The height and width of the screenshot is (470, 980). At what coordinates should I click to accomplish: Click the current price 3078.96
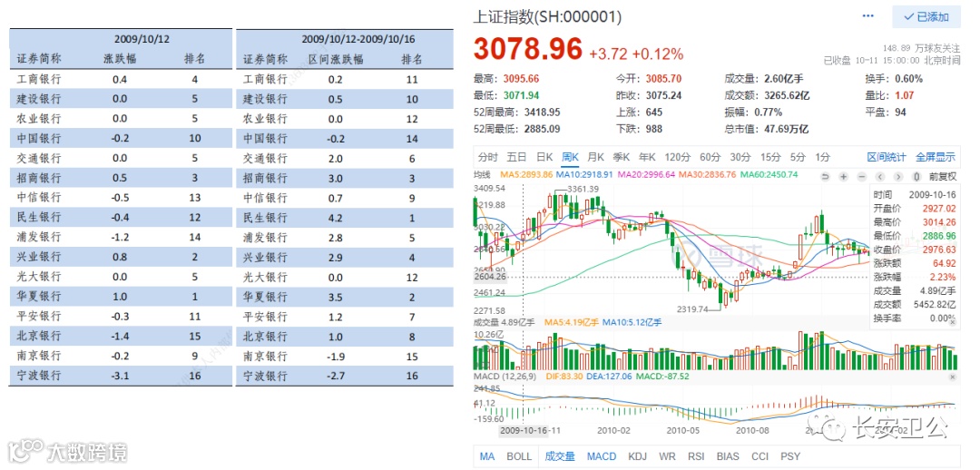tap(527, 50)
